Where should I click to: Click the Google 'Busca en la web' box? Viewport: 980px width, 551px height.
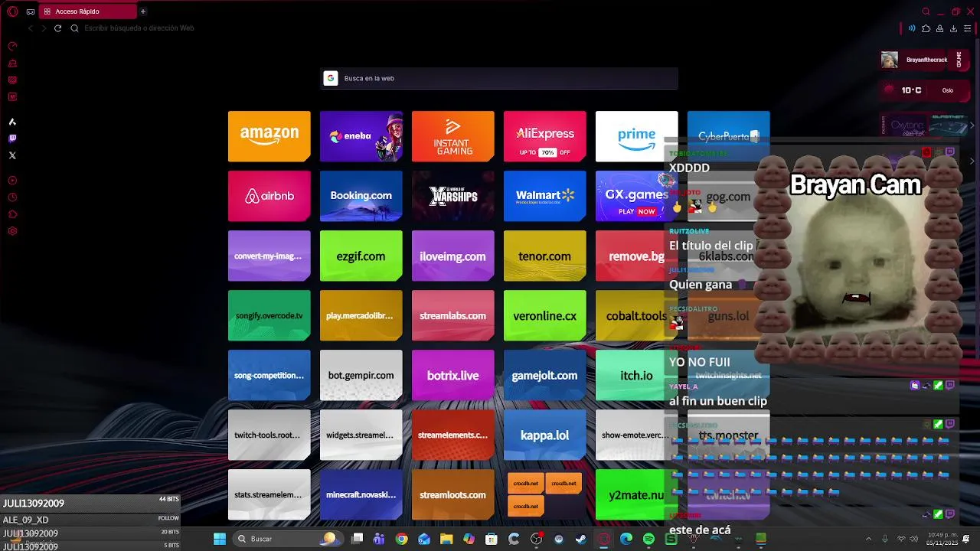tap(499, 78)
